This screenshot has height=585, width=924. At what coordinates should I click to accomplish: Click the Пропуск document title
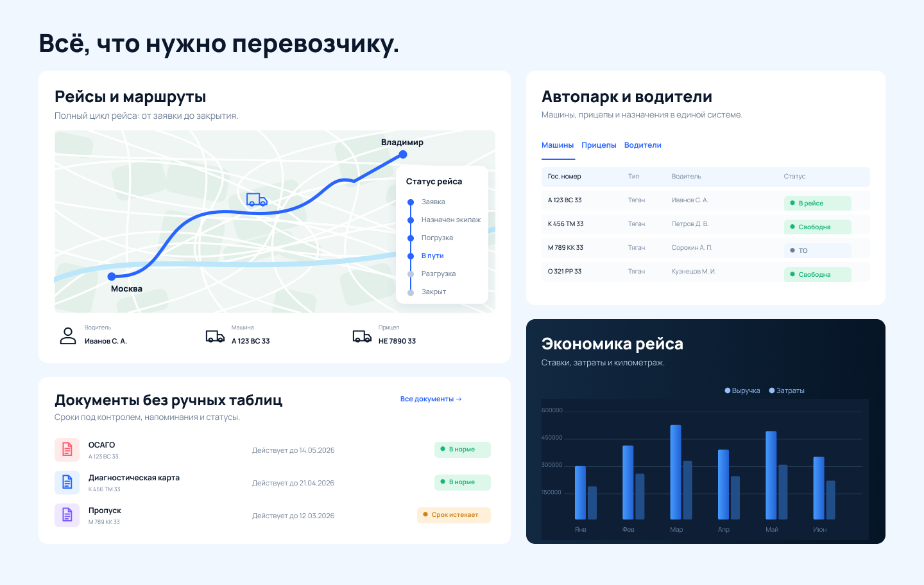(105, 511)
